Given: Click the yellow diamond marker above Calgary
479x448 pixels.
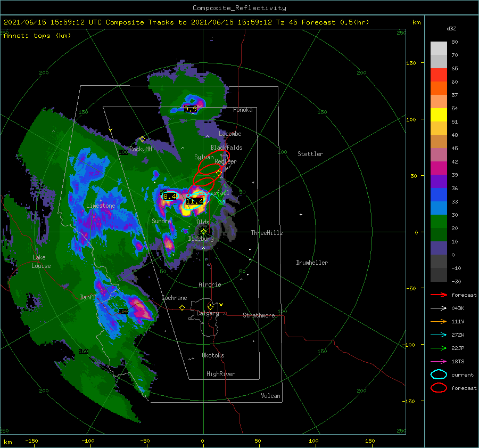Looking at the screenshot, I should point(210,307).
